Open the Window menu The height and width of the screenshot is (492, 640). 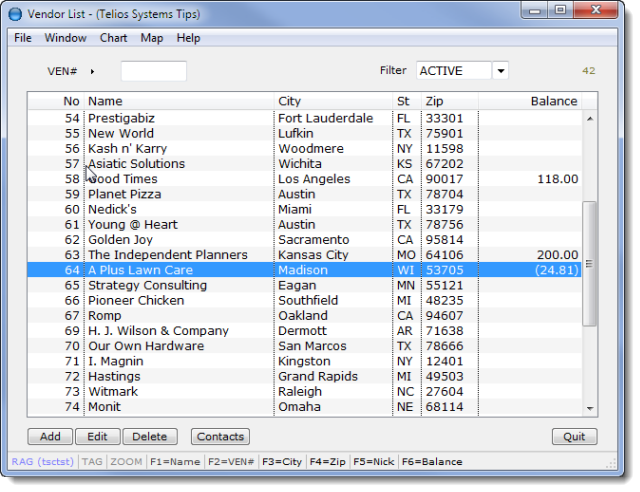[x=65, y=38]
